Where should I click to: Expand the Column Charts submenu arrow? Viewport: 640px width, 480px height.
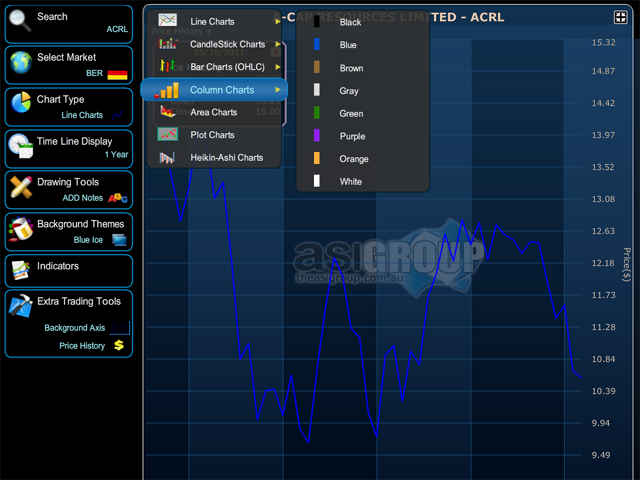click(278, 90)
